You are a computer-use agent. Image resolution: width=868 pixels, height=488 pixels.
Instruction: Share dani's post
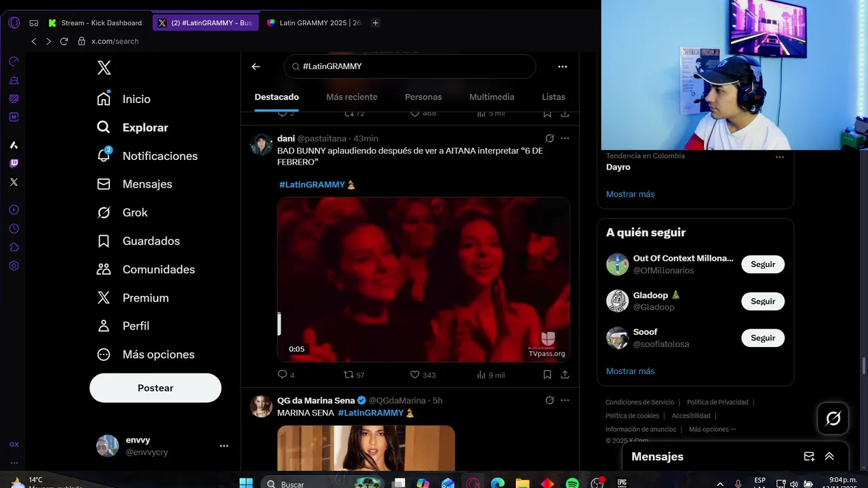pos(565,374)
